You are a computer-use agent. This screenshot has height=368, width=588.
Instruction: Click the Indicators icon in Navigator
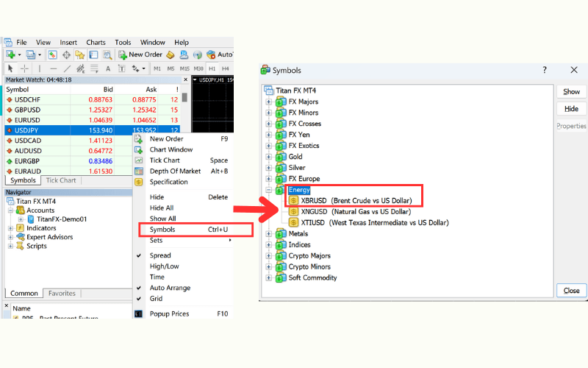point(20,228)
